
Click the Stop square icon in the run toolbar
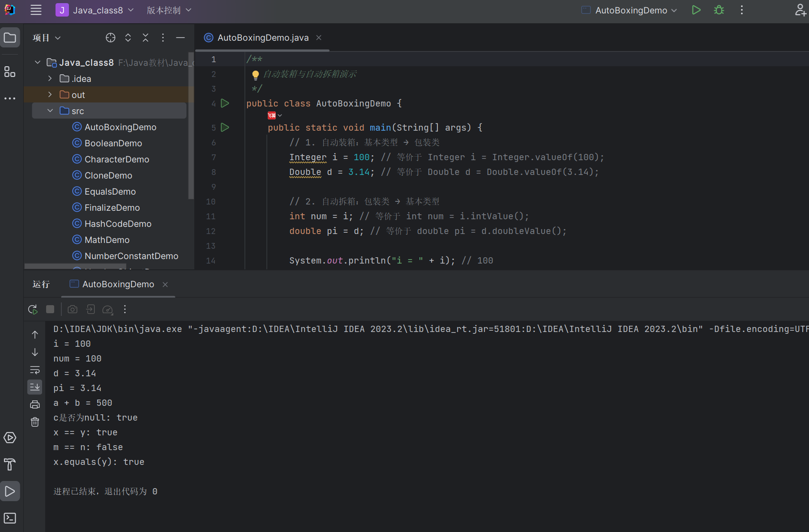pos(50,309)
